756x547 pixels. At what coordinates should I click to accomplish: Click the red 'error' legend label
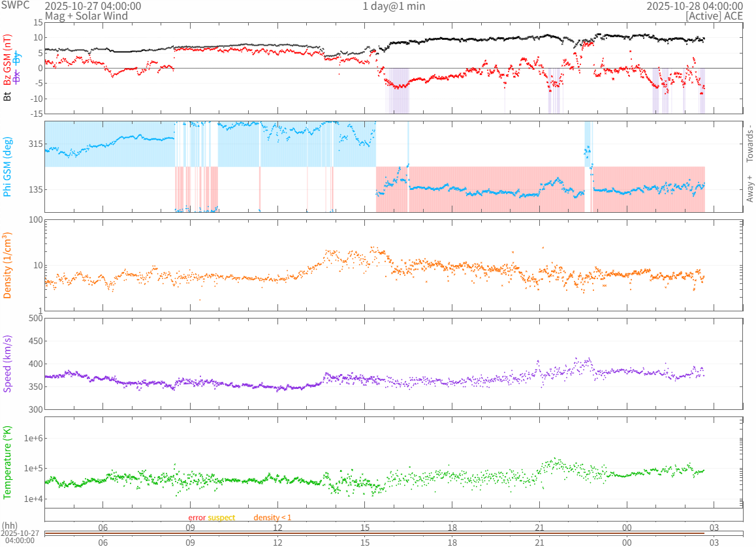tap(197, 518)
